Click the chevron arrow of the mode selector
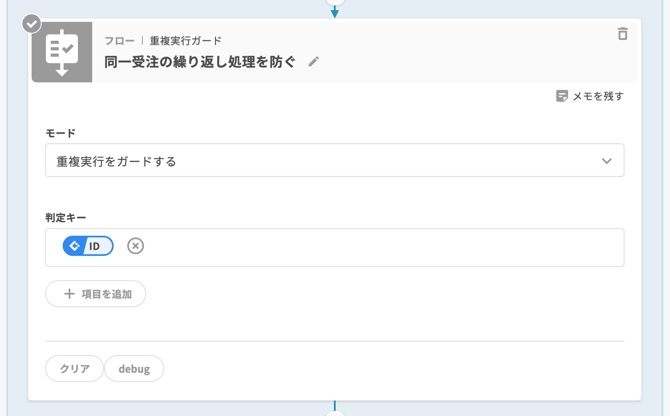The width and height of the screenshot is (670, 416). coord(607,161)
